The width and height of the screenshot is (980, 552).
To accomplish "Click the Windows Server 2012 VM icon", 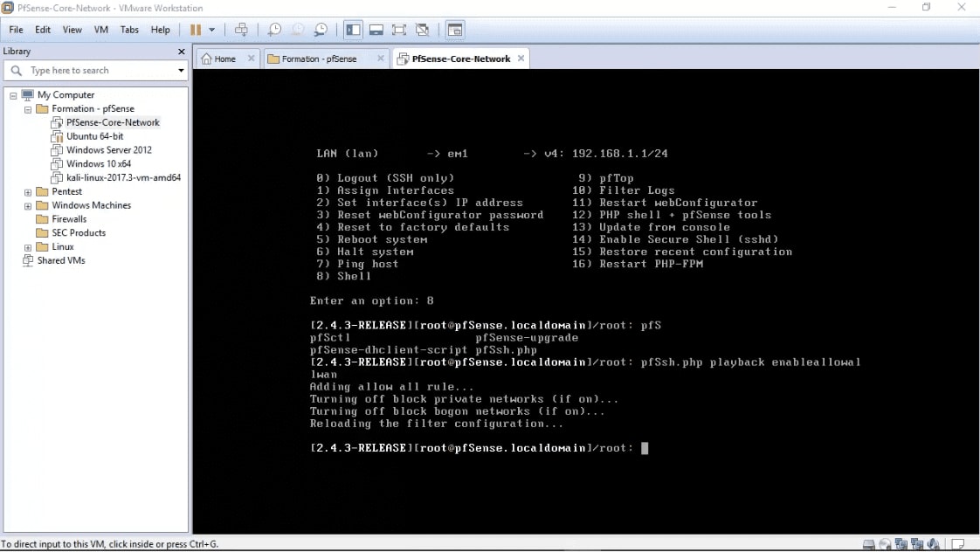I will click(x=57, y=150).
